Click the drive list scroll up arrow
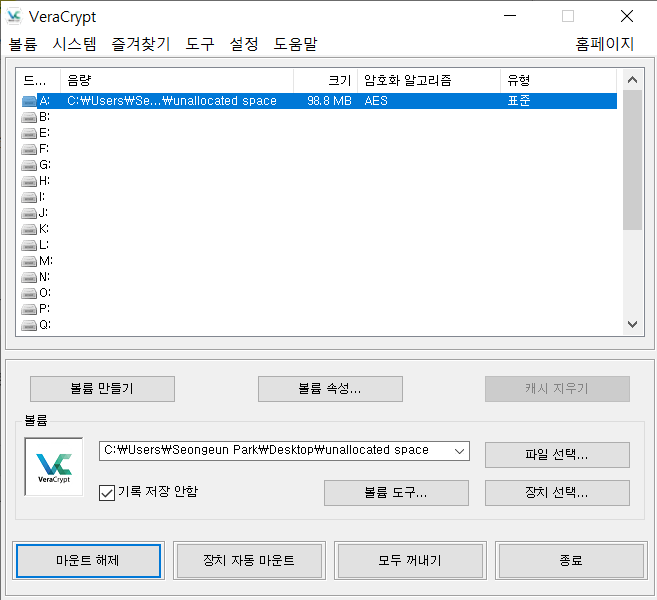Viewport: 657px width, 600px height. 633,80
